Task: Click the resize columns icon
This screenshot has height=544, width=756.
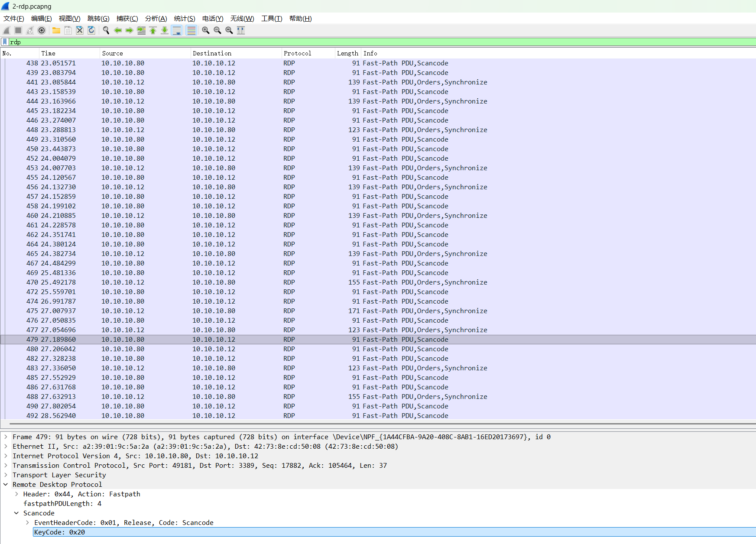Action: pyautogui.click(x=241, y=30)
